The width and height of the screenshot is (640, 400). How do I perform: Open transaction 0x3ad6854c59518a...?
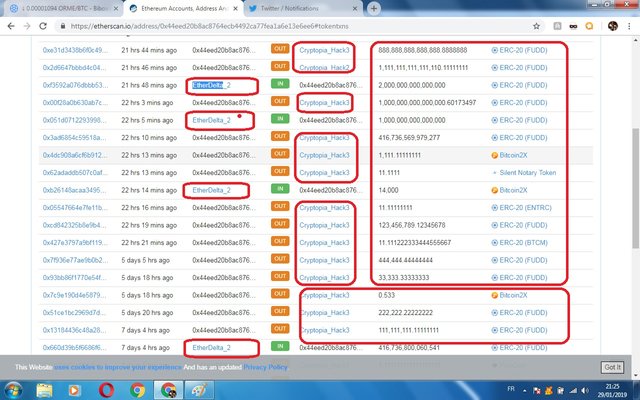[75, 138]
